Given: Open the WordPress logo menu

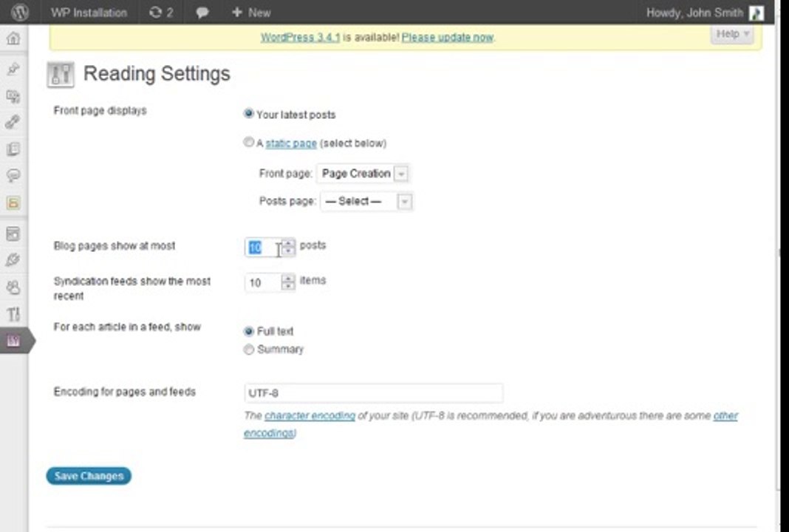Looking at the screenshot, I should pyautogui.click(x=19, y=13).
